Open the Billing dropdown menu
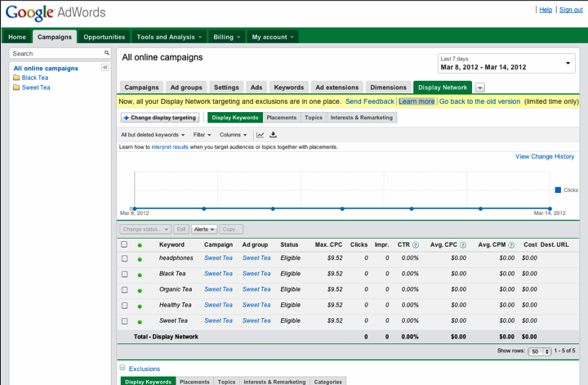The image size is (588, 385). 227,37
